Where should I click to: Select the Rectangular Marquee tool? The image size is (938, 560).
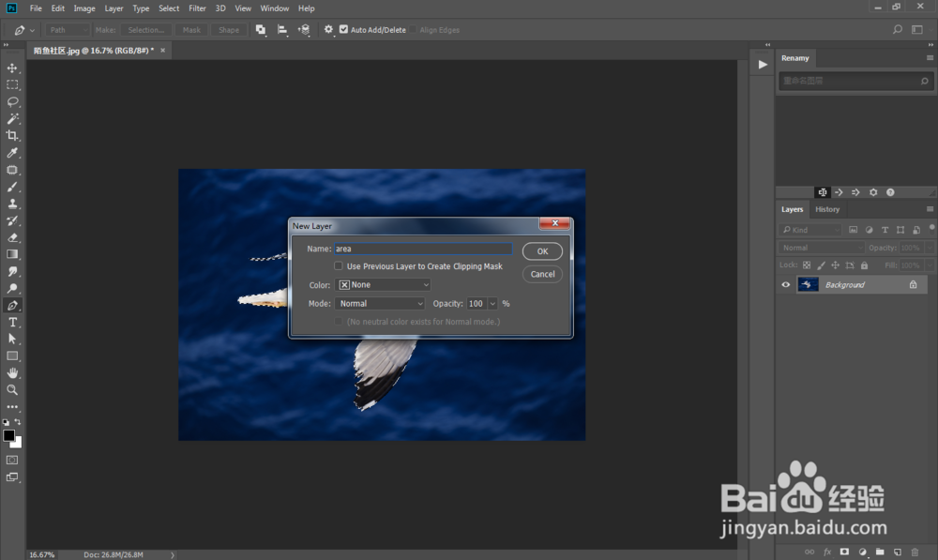coord(12,85)
